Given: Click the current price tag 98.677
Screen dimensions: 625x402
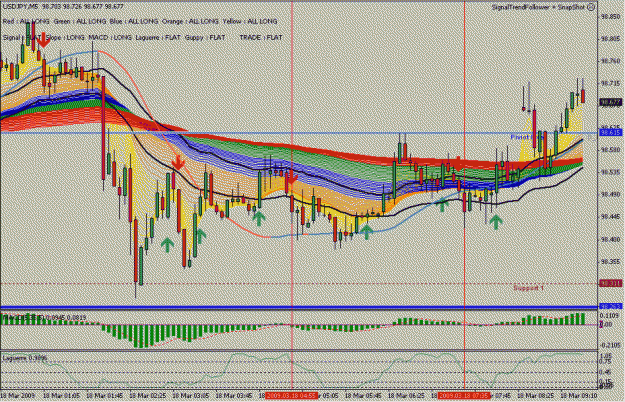Looking at the screenshot, I should coord(611,102).
